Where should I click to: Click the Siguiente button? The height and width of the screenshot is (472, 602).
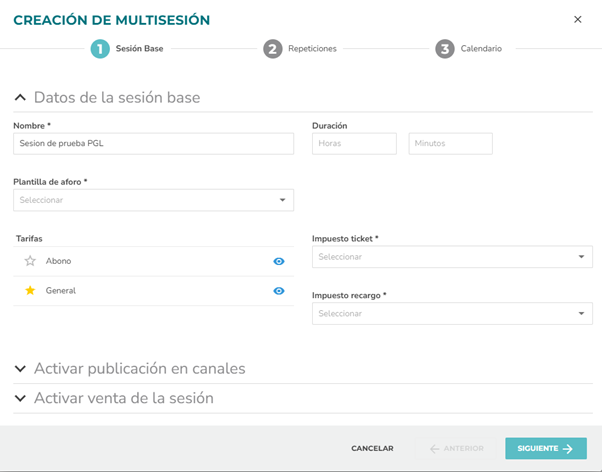[x=546, y=449]
